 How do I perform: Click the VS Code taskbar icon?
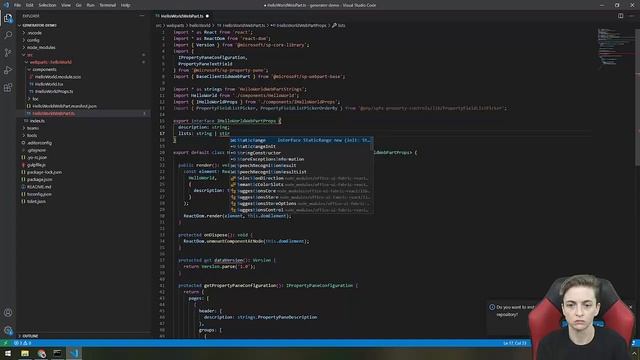pyautogui.click(x=74, y=353)
